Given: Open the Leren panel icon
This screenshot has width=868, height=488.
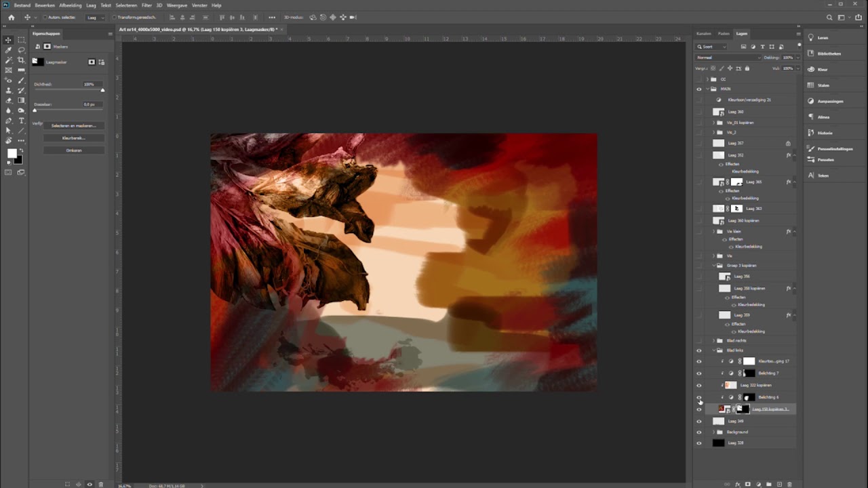Looking at the screenshot, I should tap(811, 38).
